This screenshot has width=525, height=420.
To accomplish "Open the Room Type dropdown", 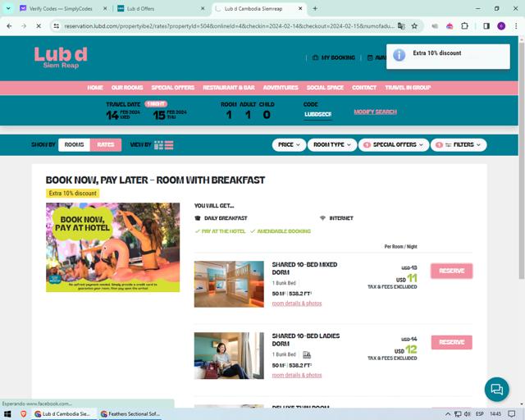I will click(x=332, y=144).
